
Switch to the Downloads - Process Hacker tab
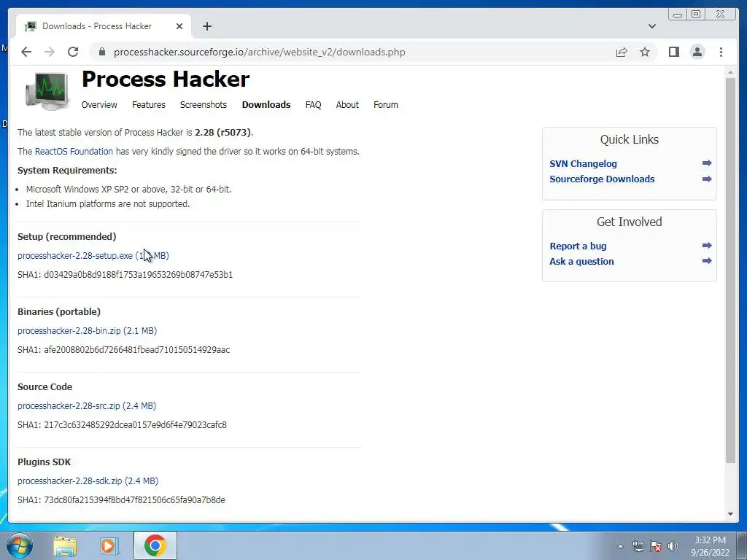click(x=104, y=26)
